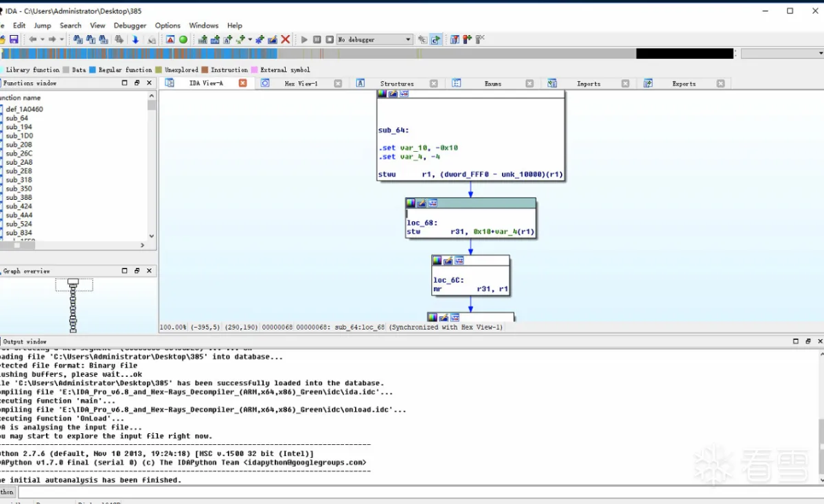Close the Enums tab
The height and width of the screenshot is (504, 824).
[529, 84]
